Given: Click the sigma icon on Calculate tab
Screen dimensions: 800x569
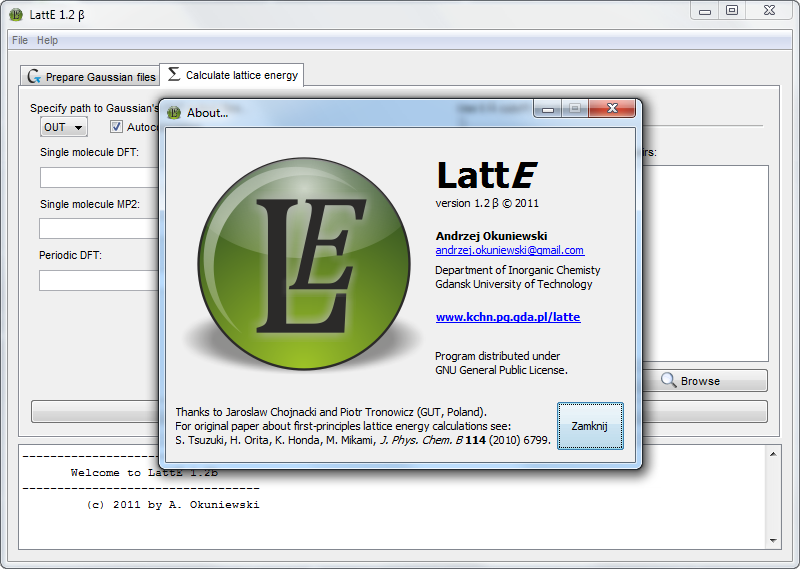Looking at the screenshot, I should tap(174, 74).
